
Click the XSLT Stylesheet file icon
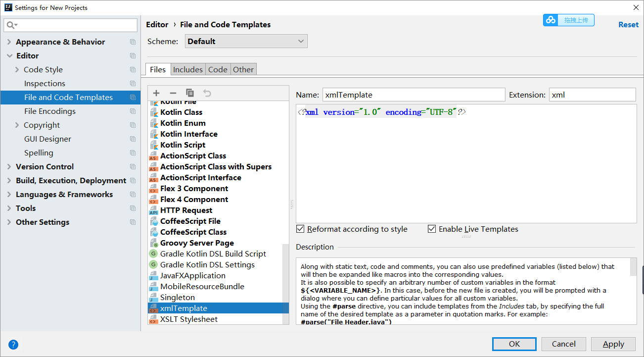(153, 319)
